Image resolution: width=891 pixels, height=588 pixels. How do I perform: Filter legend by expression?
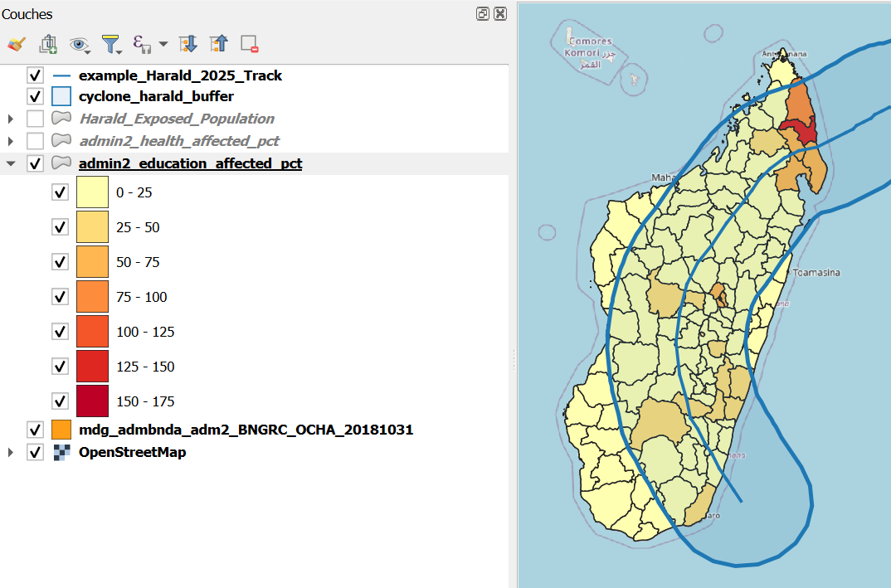click(139, 43)
